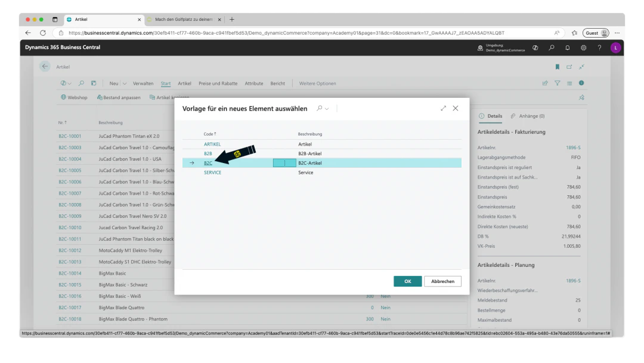
Task: Open item B2C-10012 in the list
Action: (x=70, y=250)
